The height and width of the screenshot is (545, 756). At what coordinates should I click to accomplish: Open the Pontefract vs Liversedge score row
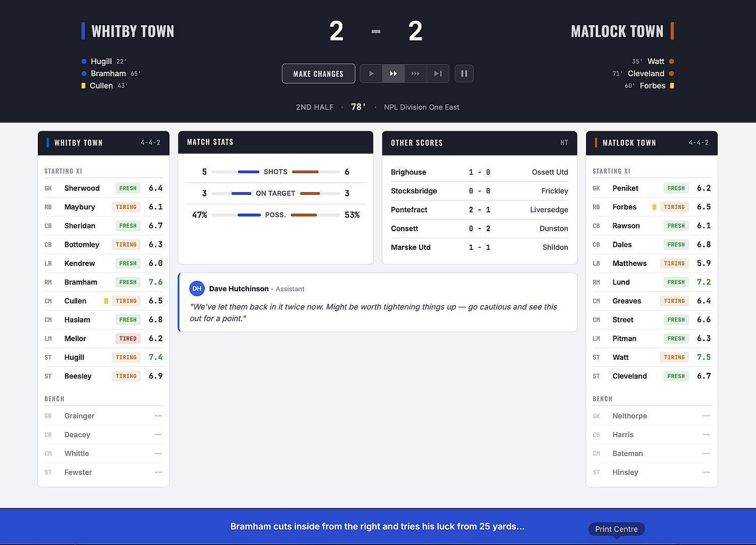point(479,210)
